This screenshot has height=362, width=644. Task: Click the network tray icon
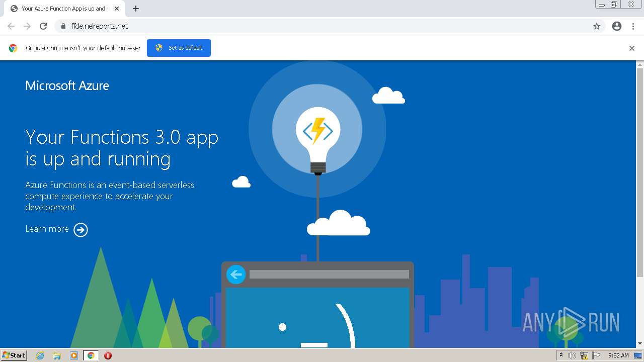(584, 355)
